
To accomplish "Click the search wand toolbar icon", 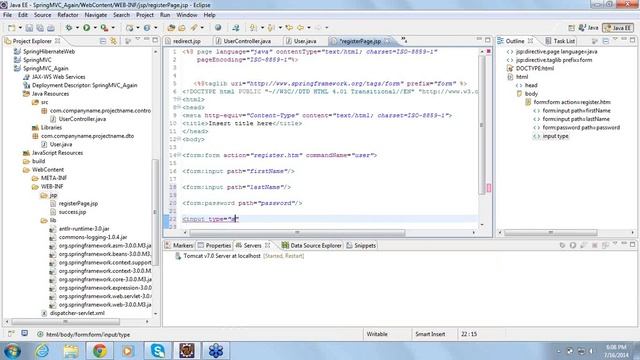I will tap(194, 28).
